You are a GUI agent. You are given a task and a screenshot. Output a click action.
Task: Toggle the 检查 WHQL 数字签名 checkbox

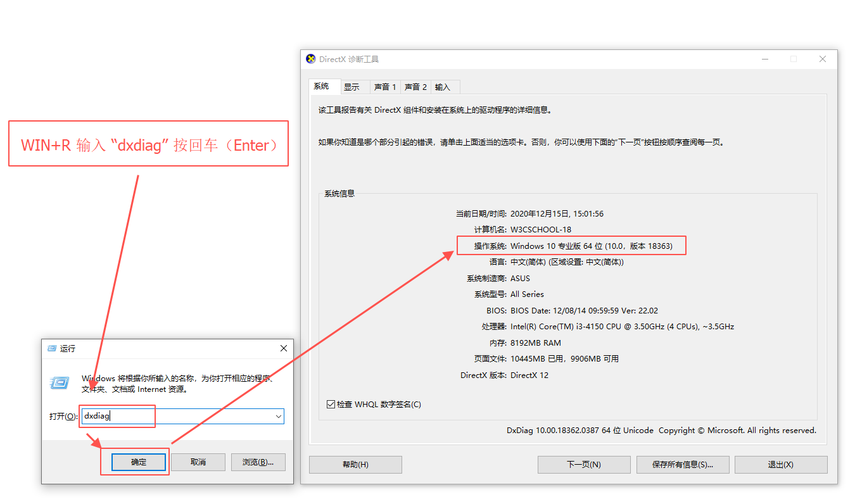pos(331,404)
